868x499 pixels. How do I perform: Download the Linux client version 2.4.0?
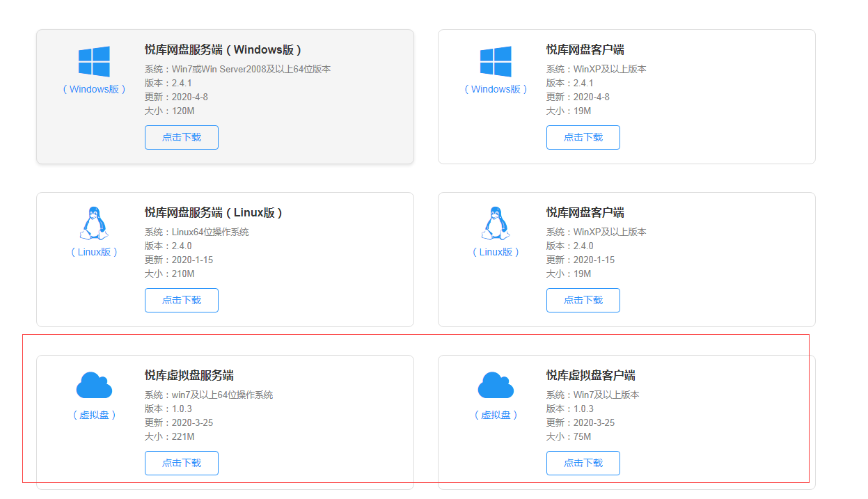[x=583, y=300]
